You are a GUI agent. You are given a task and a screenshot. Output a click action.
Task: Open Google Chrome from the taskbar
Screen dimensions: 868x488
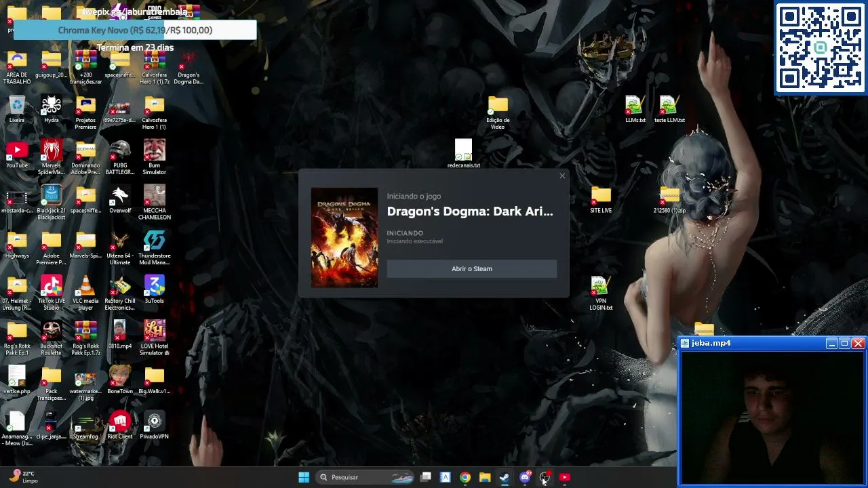(465, 477)
